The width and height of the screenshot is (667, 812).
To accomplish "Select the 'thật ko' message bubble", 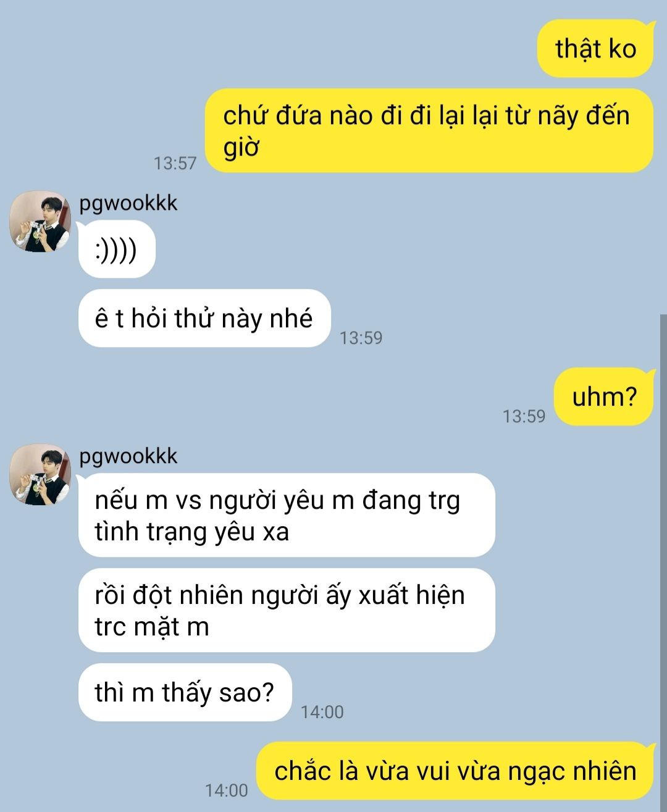I will click(x=595, y=49).
